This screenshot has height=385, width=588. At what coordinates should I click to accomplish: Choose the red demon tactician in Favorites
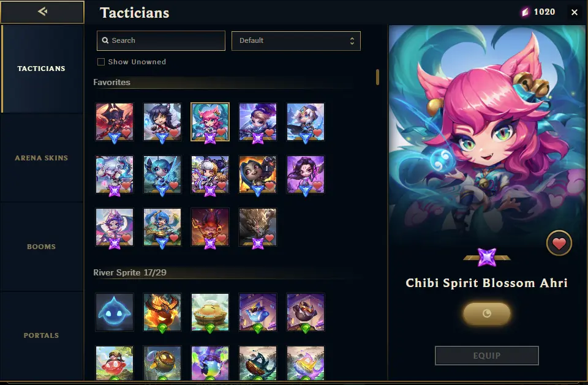pos(210,227)
